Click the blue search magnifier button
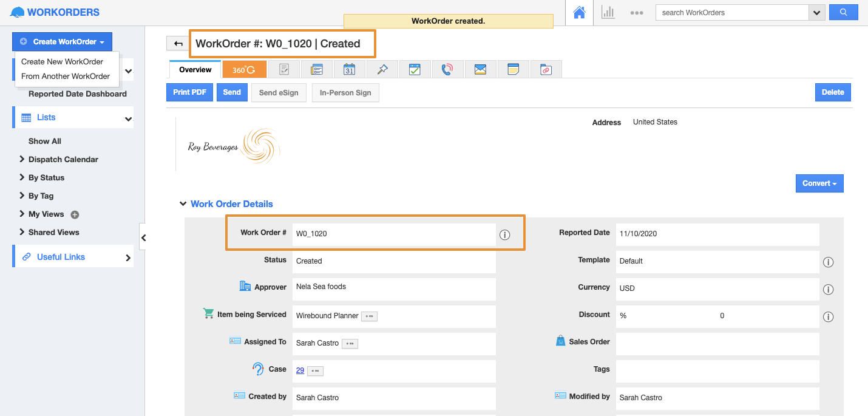Viewport: 868px width, 416px height. click(843, 13)
